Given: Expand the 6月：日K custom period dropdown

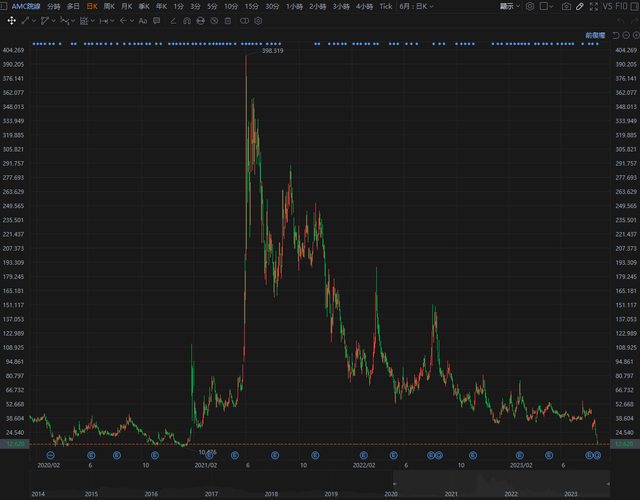Looking at the screenshot, I should point(416,6).
